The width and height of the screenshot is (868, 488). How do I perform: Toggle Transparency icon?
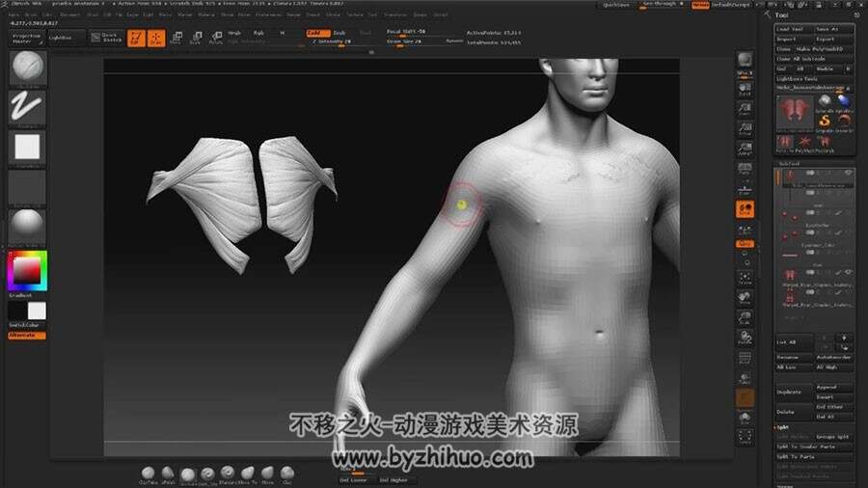click(745, 378)
